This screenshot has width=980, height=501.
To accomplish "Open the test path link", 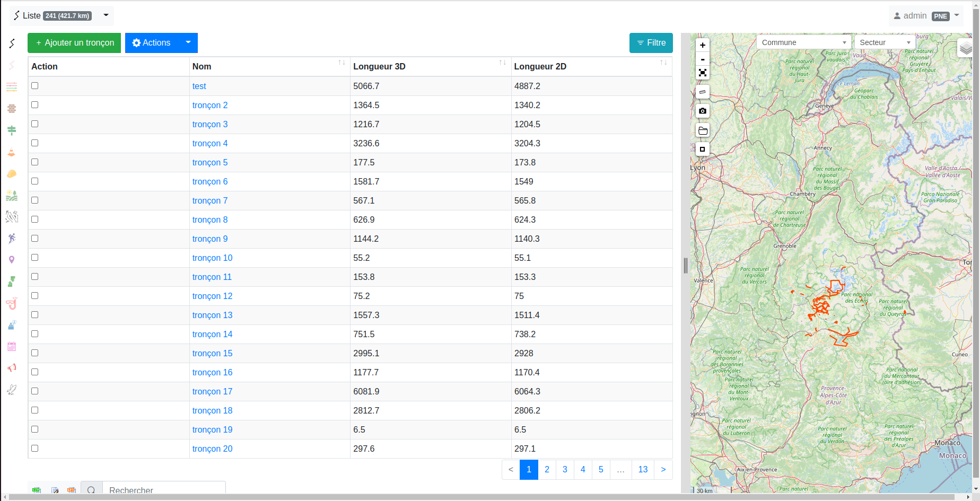I will click(x=199, y=86).
